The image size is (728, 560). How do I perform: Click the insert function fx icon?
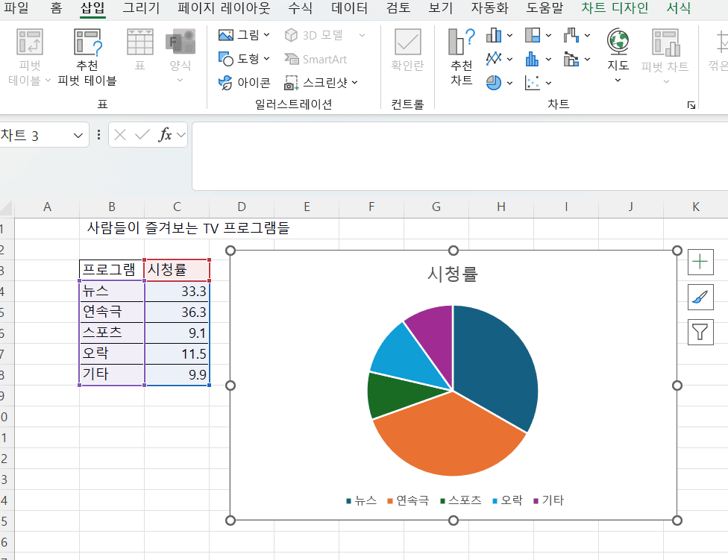point(165,135)
